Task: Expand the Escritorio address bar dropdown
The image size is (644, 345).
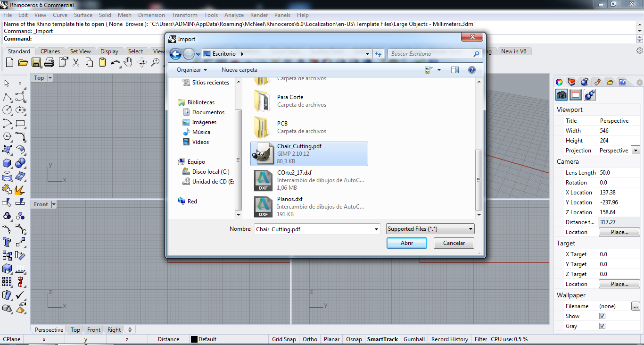Action: coord(368,54)
